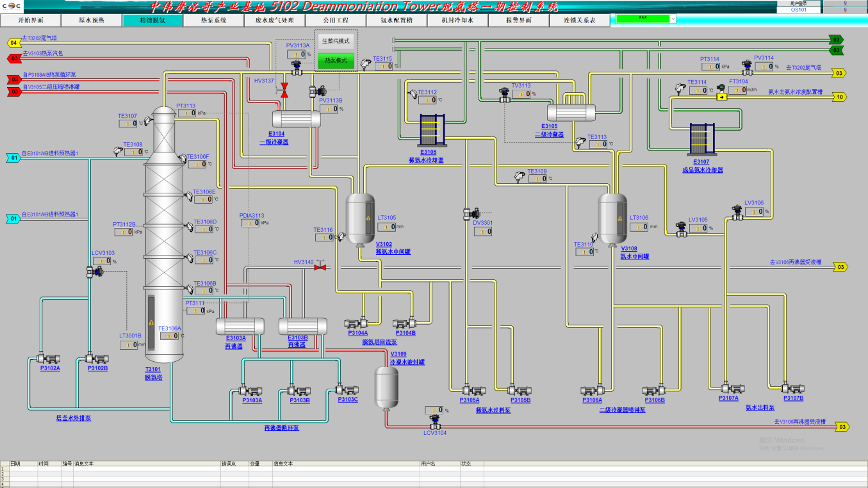This screenshot has width=868, height=488.
Task: Switch to the 原水预热 tab
Action: tap(92, 20)
